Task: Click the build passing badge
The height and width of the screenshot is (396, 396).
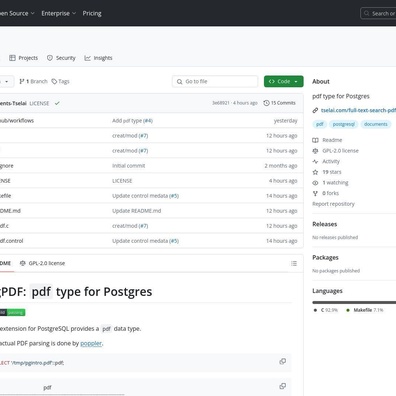Action: 13,312
